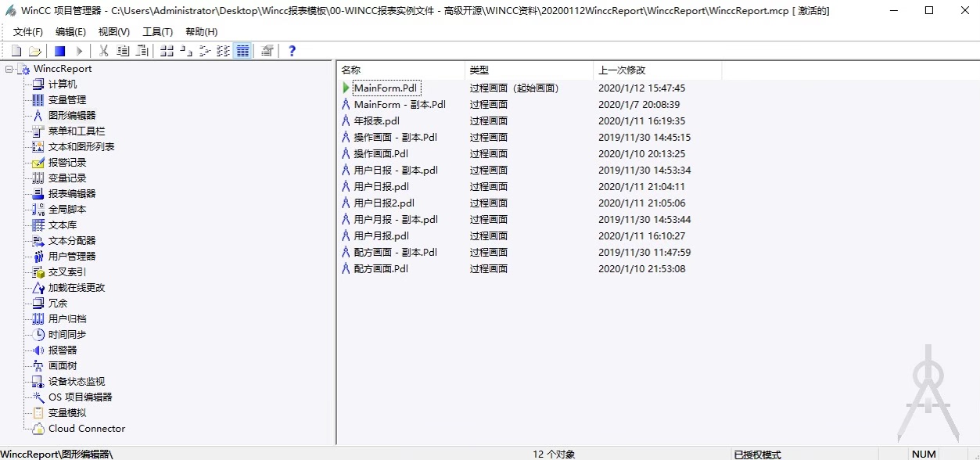This screenshot has height=460, width=980.
Task: Sort by the 类型 column header
Action: (x=529, y=70)
